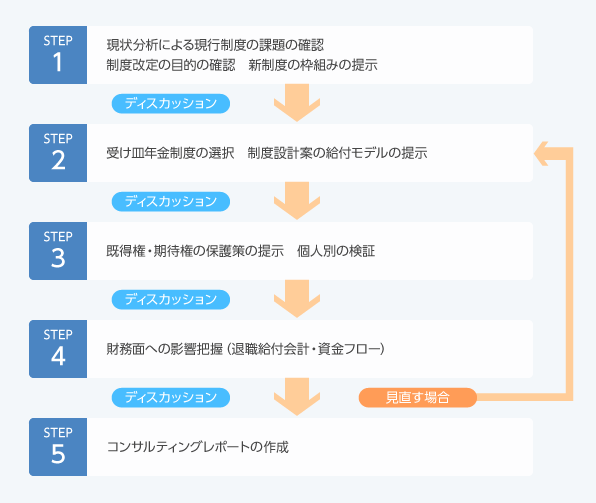The height and width of the screenshot is (503, 596).
Task: Click the text 受け皿年金制度の選択
Action: [170, 153]
